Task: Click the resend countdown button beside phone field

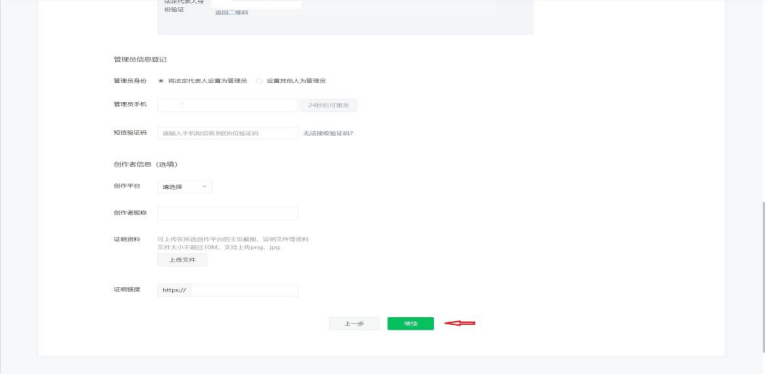Action: point(329,105)
